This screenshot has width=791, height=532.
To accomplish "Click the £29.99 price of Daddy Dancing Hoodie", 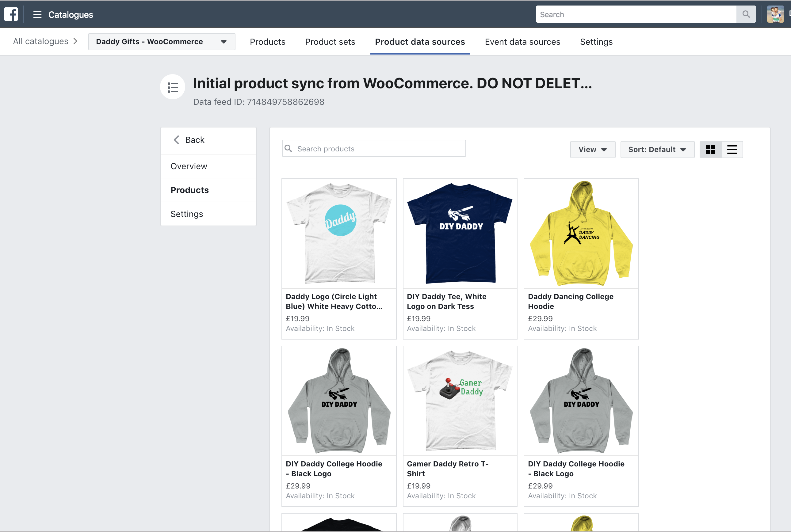I will pyautogui.click(x=540, y=319).
